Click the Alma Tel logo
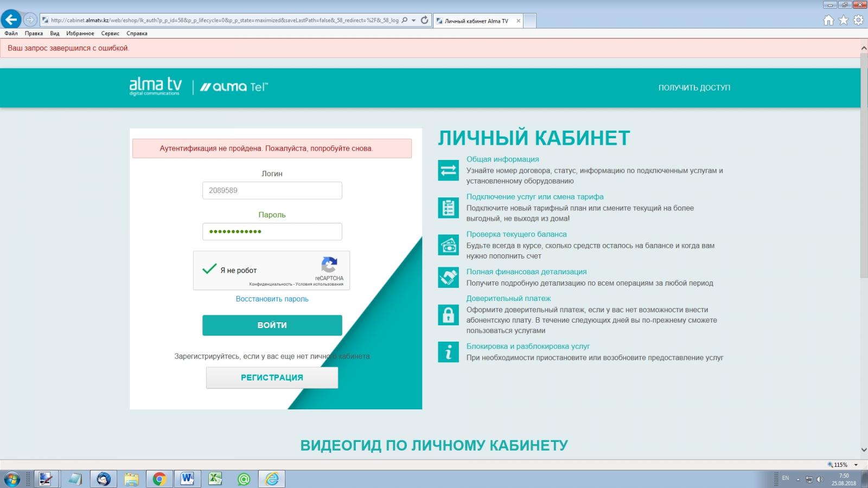The image size is (868, 488). pos(234,87)
